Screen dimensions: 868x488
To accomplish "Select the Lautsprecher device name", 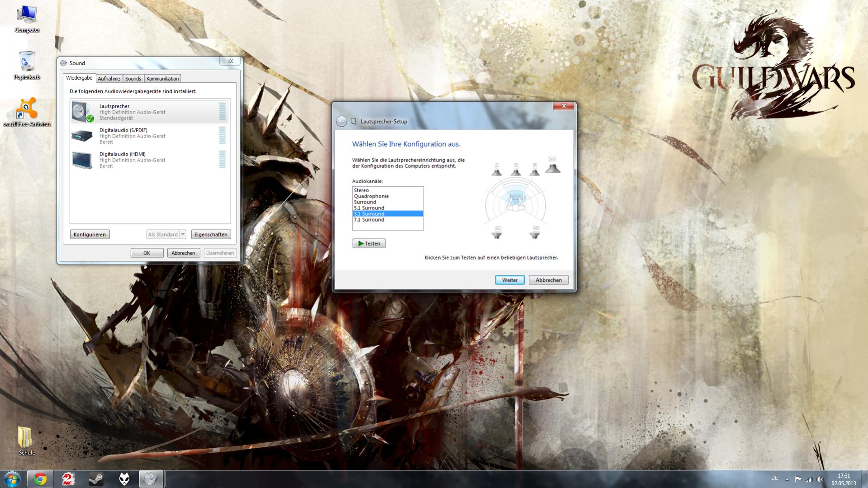I will tap(114, 106).
